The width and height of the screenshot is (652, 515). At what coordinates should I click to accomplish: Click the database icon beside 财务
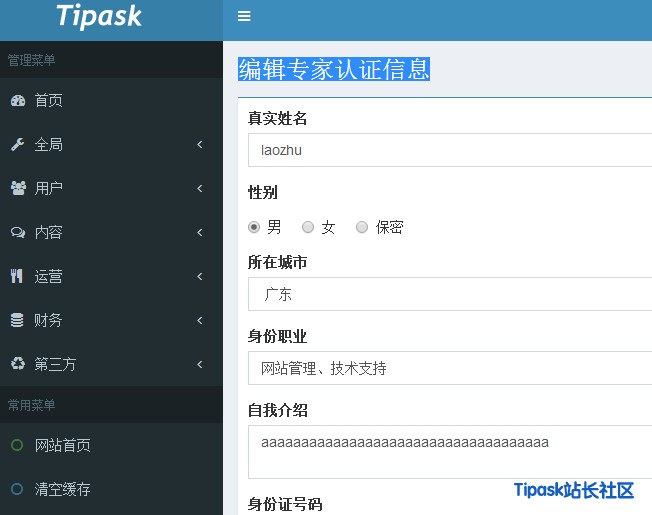click(17, 320)
